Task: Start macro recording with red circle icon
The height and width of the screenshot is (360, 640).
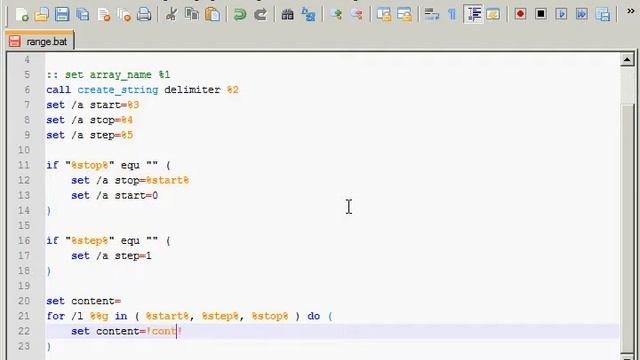Action: click(520, 14)
